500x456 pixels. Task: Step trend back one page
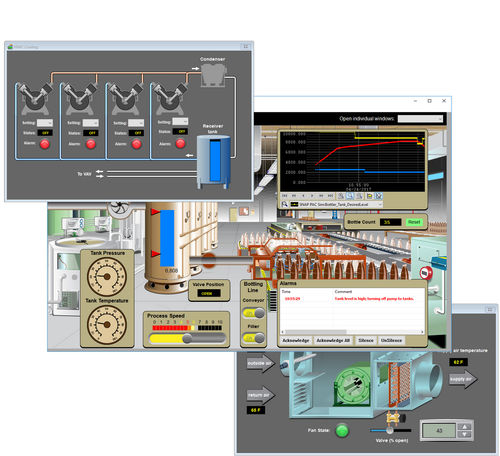[294, 196]
